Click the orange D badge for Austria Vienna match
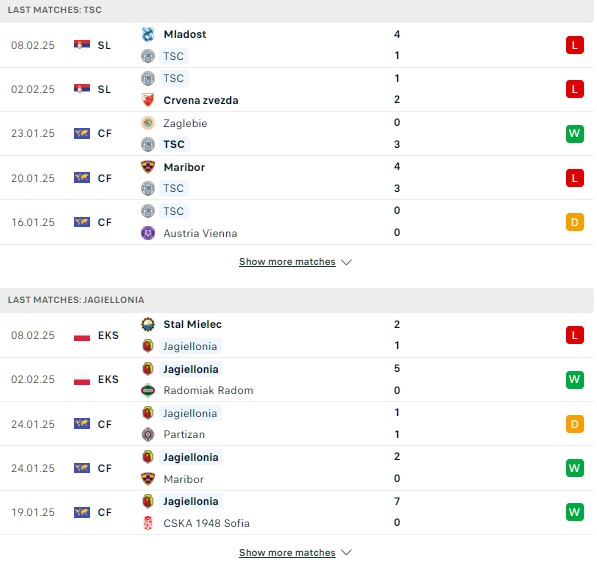This screenshot has height=565, width=597. [x=575, y=222]
